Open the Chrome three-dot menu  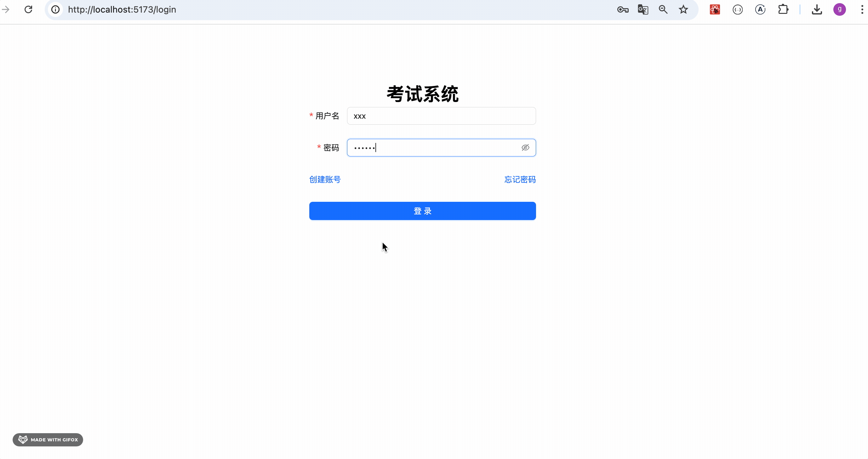coord(862,9)
